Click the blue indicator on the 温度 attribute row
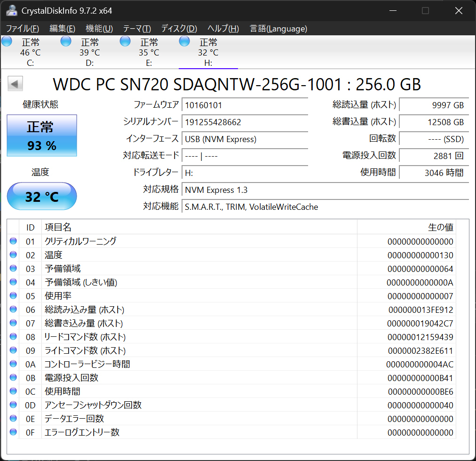The width and height of the screenshot is (476, 461). [13, 255]
